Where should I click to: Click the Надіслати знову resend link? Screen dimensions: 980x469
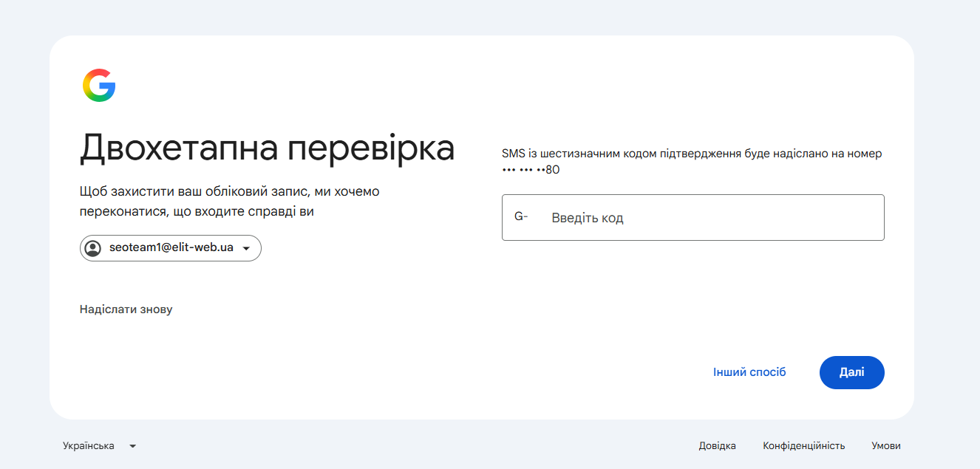coord(126,309)
